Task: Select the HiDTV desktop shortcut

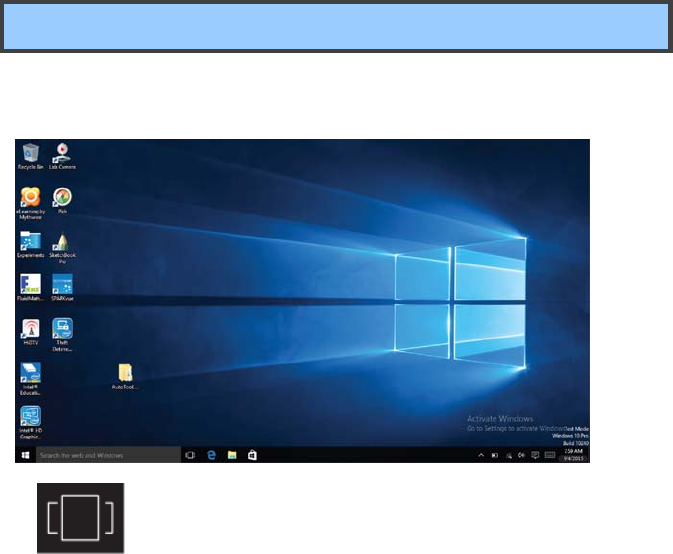Action: 30,332
